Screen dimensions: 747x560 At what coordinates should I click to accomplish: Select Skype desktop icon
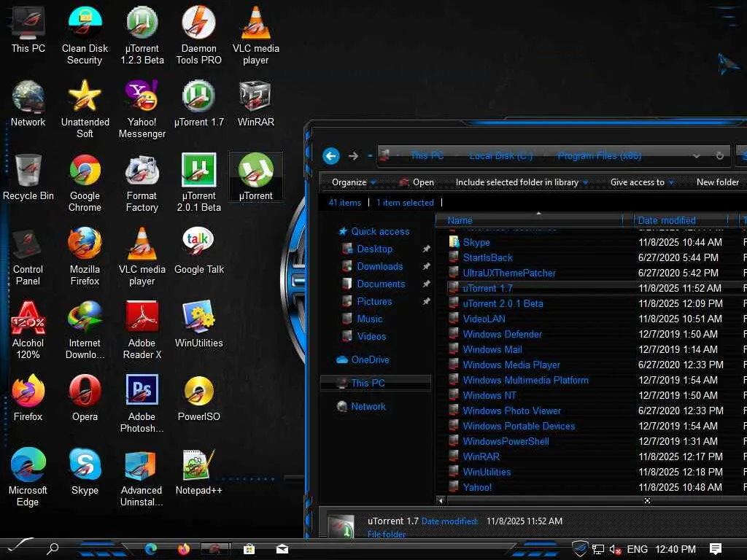click(85, 472)
